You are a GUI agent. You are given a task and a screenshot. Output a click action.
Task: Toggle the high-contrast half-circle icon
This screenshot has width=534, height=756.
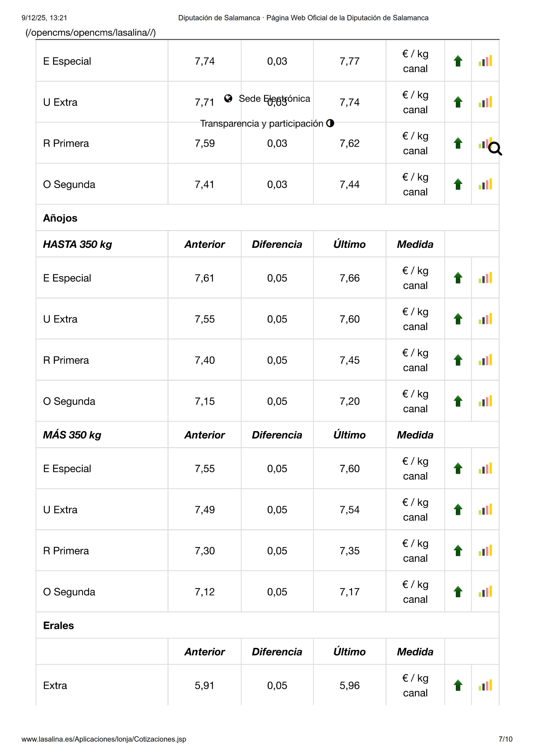pos(330,123)
